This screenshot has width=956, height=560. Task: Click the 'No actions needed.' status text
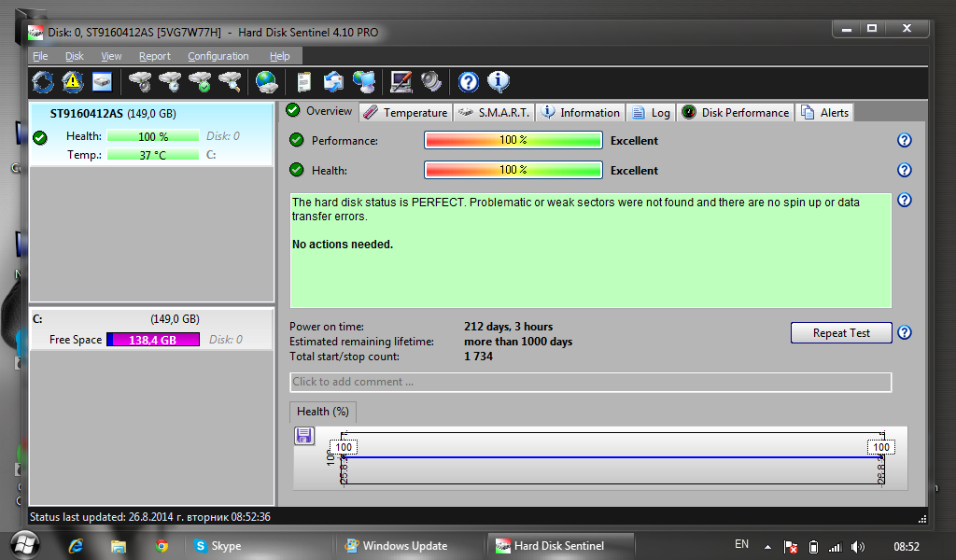(343, 245)
